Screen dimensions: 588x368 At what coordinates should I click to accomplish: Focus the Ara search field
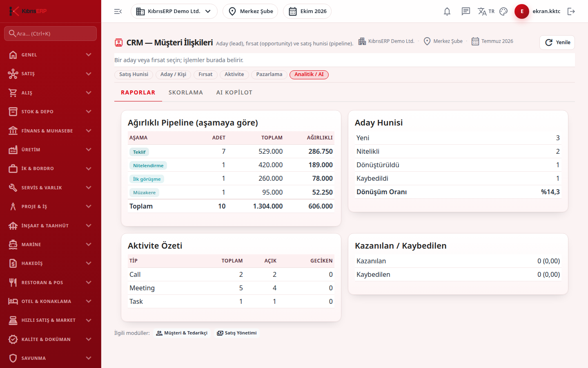pos(51,34)
